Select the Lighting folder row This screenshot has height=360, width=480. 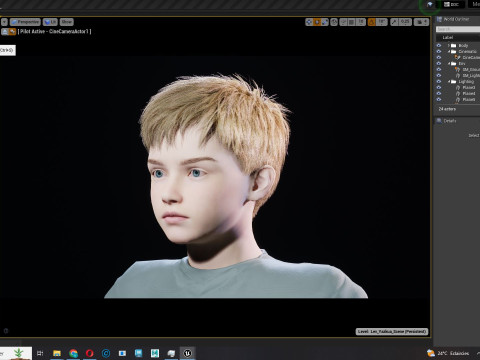click(466, 81)
